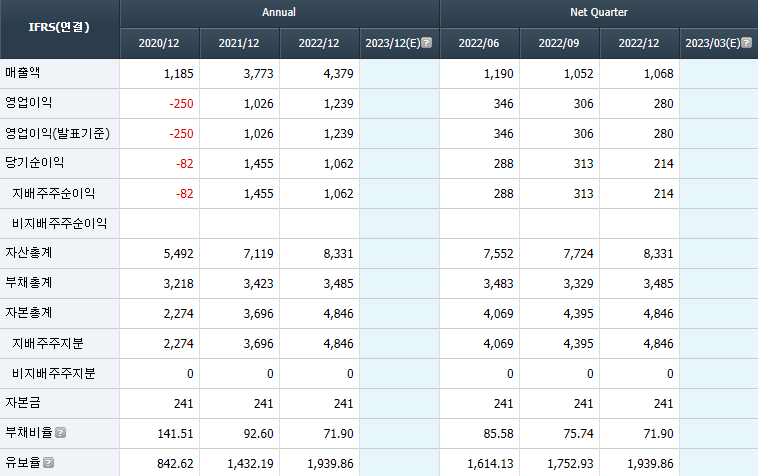Click quarterly 자본총계 value 4,395
Viewport: 758px width, 476px height.
[578, 313]
